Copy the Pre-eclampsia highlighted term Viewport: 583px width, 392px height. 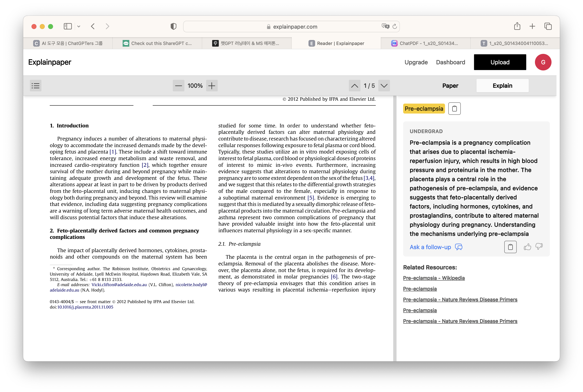click(x=454, y=109)
